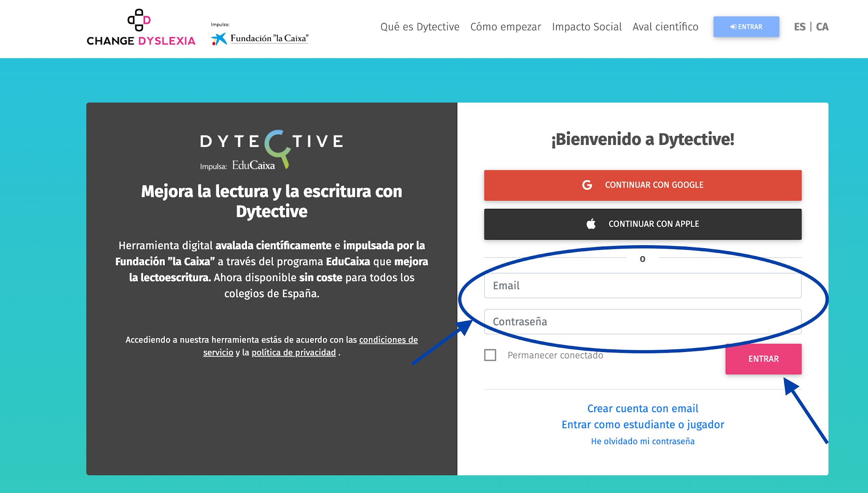Screen dimensions: 868x493
Task: Toggle the Permanecer conectado checkbox
Action: click(x=490, y=355)
